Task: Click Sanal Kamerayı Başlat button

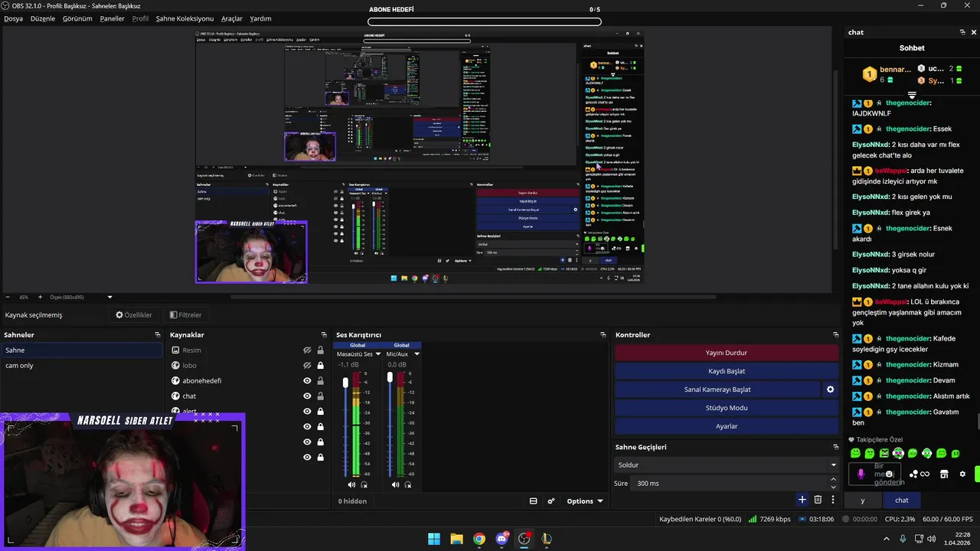Action: 717,390
